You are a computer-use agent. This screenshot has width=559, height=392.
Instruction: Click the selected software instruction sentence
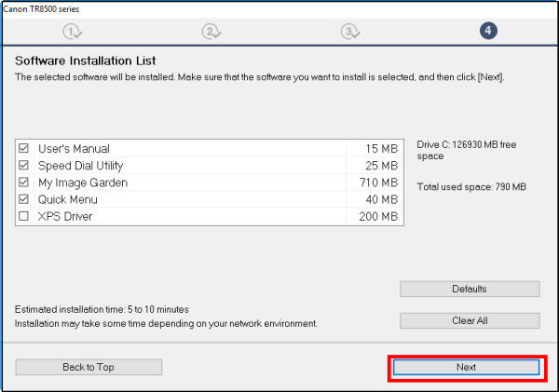260,77
